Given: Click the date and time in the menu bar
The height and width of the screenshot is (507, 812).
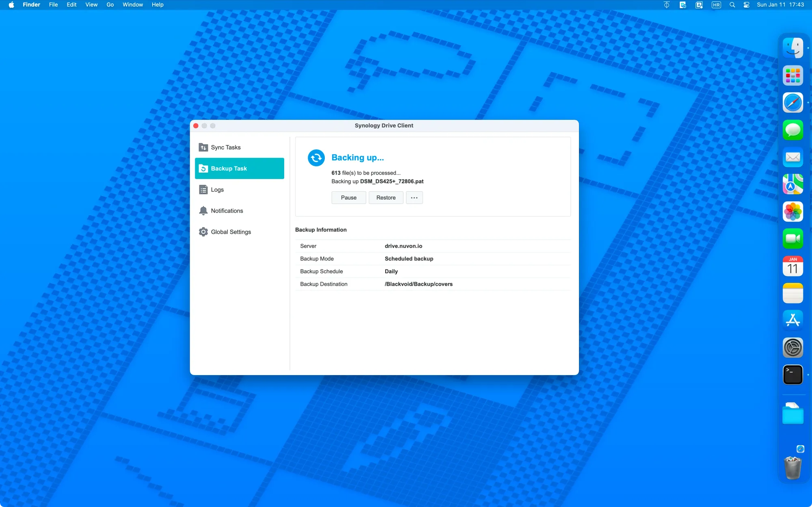Looking at the screenshot, I should 780,5.
